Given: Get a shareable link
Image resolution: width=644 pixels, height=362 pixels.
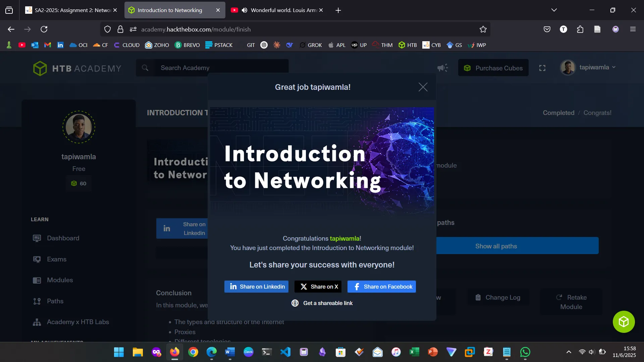Looking at the screenshot, I should [322, 303].
